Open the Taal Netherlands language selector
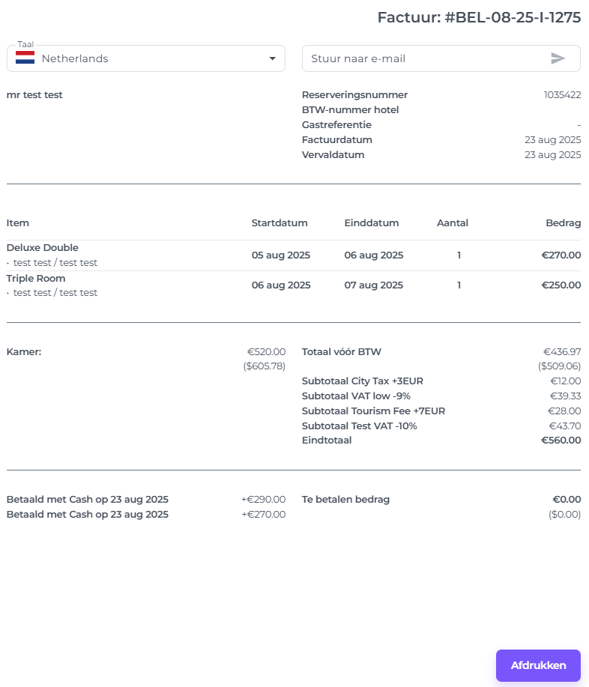The height and width of the screenshot is (687, 589). click(146, 58)
